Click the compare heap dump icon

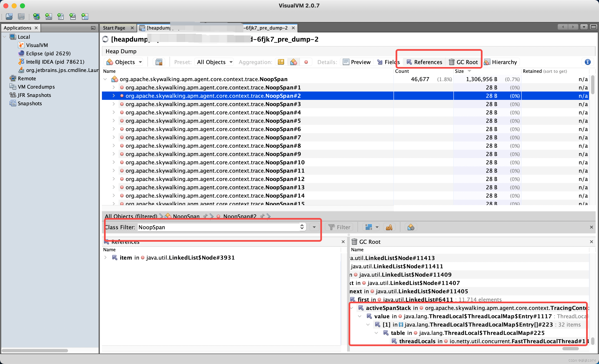159,62
